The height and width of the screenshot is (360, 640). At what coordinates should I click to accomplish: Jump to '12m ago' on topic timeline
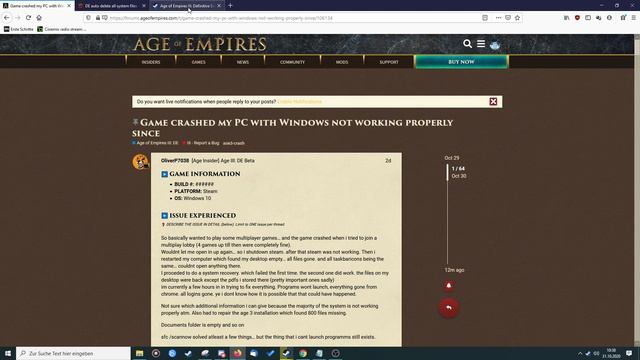coord(454,270)
